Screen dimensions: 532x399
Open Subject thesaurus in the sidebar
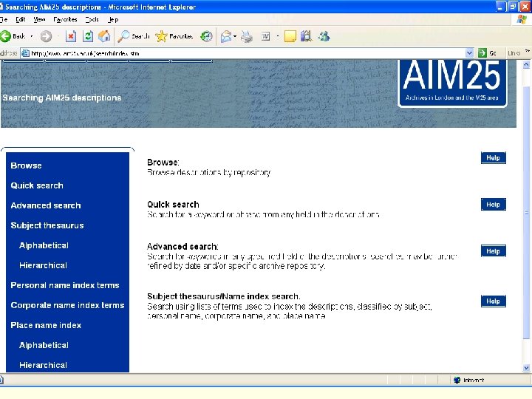(x=47, y=225)
